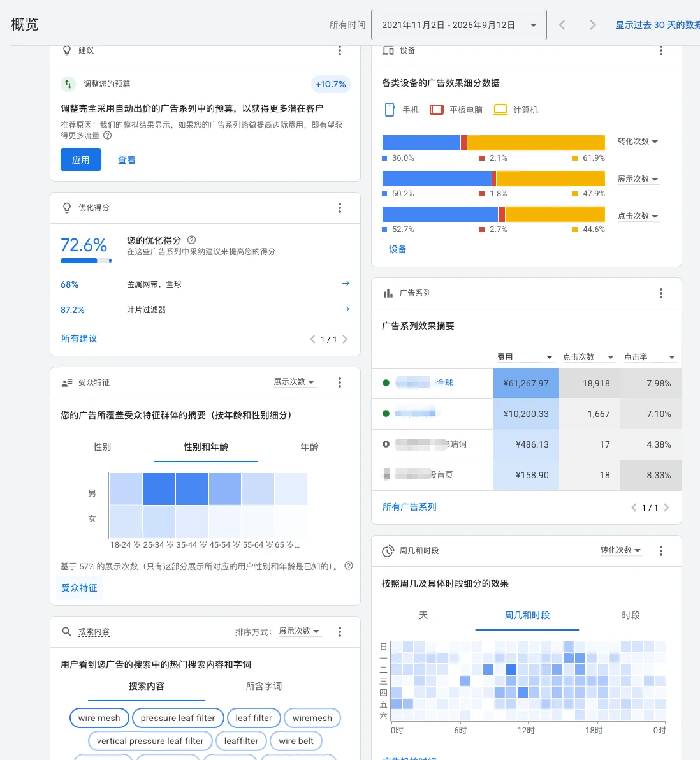Open the 所有建议 link

click(79, 339)
